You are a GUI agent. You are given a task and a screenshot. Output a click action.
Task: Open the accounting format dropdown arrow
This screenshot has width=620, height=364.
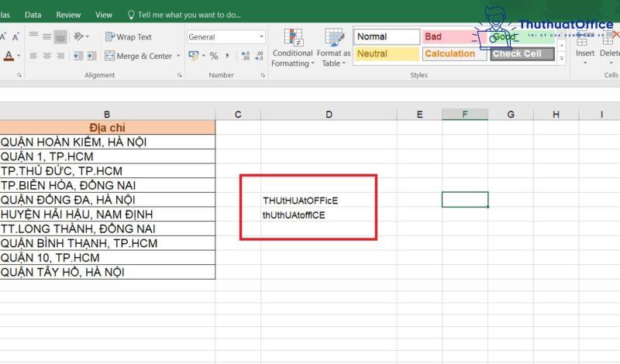(204, 56)
